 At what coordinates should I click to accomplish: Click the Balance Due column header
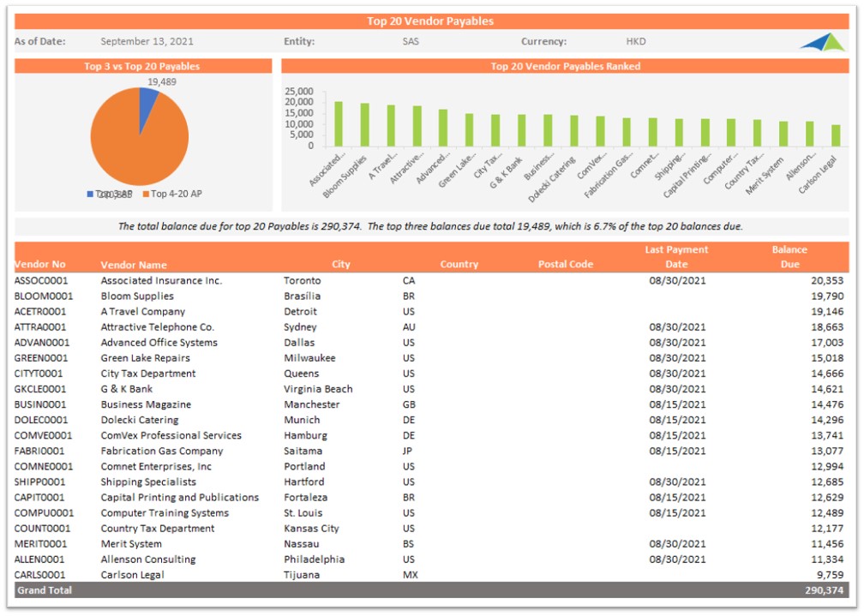(x=789, y=257)
